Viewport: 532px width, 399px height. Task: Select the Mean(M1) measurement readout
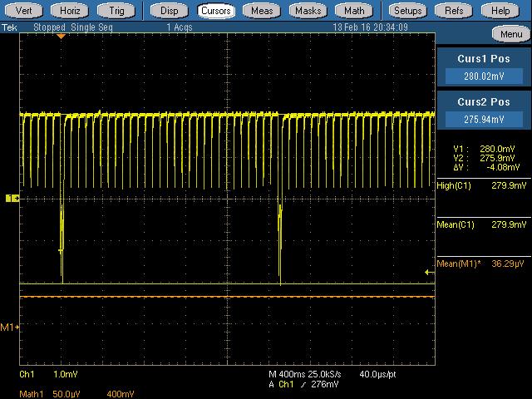483,264
